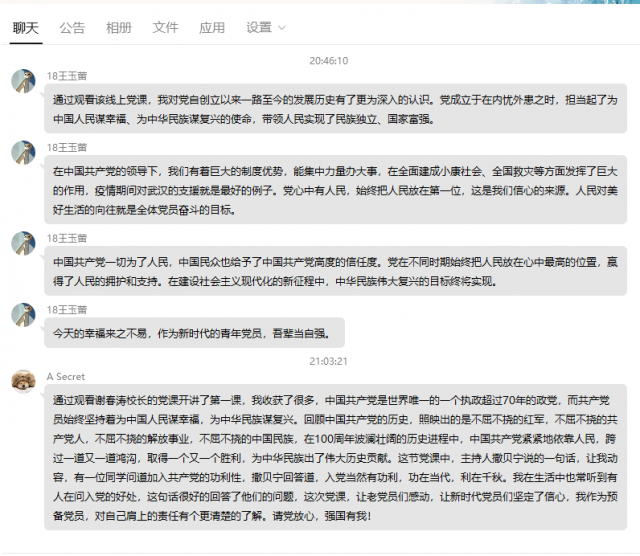Switch to the 聊天 tab

(26, 28)
